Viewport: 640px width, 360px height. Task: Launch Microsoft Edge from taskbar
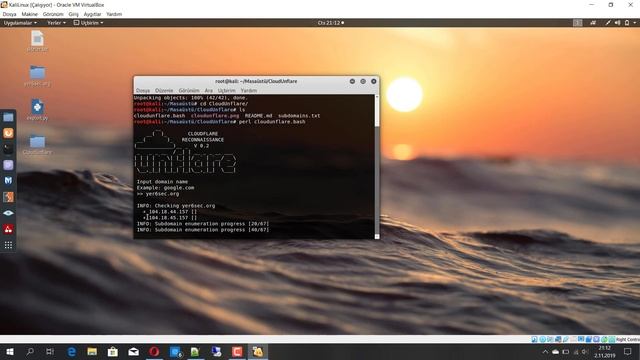[x=71, y=351]
